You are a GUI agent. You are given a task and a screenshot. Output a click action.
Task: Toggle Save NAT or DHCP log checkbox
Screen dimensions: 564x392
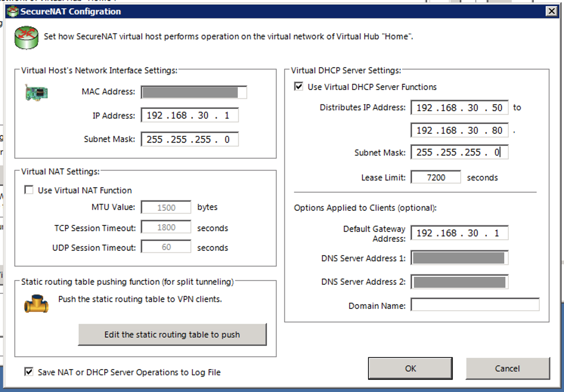coord(29,372)
